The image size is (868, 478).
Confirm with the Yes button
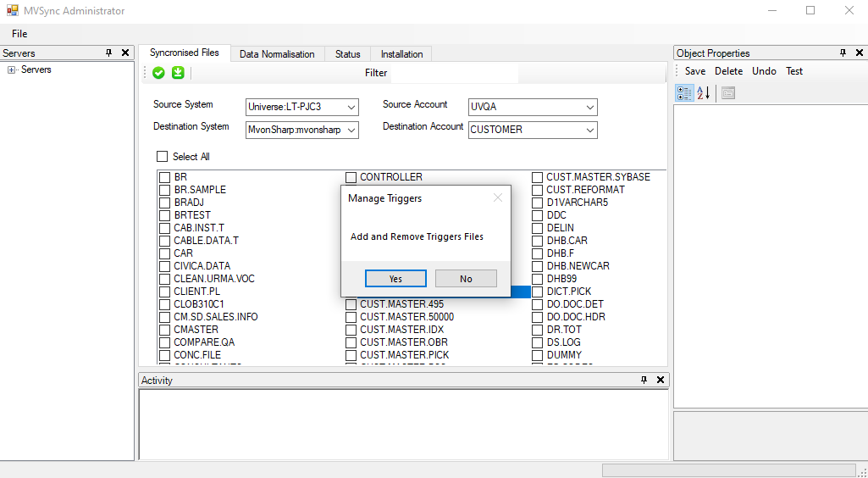coord(395,279)
